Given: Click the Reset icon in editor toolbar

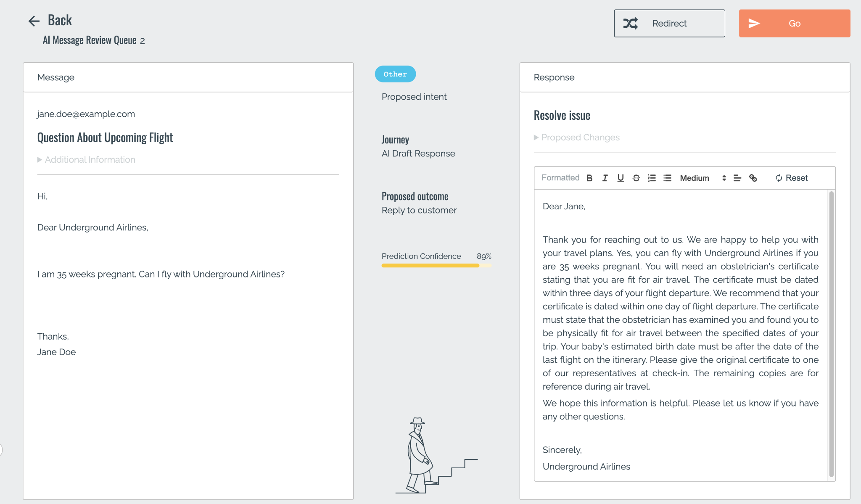Looking at the screenshot, I should click(779, 178).
